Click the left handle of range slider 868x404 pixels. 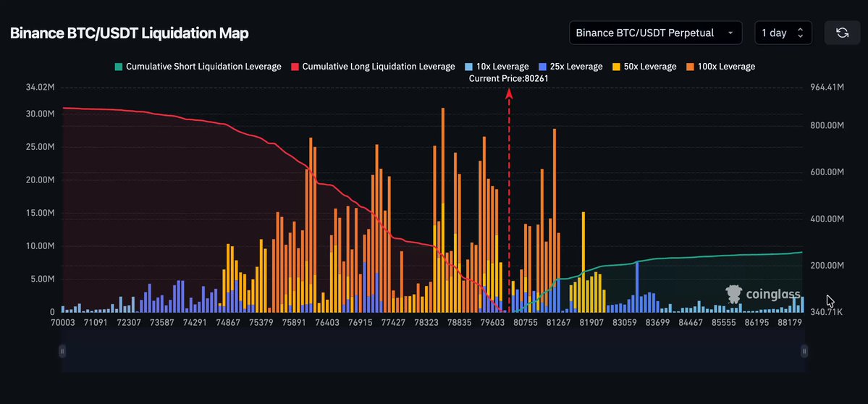62,351
